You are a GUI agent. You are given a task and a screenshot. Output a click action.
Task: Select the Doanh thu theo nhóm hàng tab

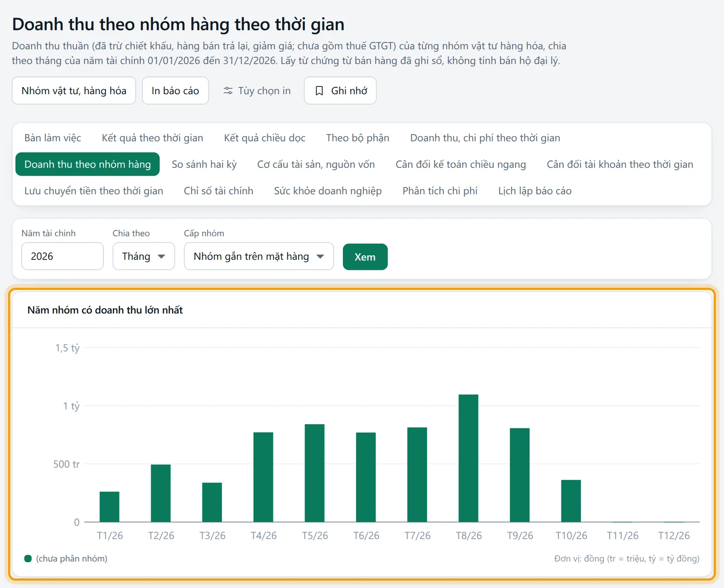click(87, 164)
